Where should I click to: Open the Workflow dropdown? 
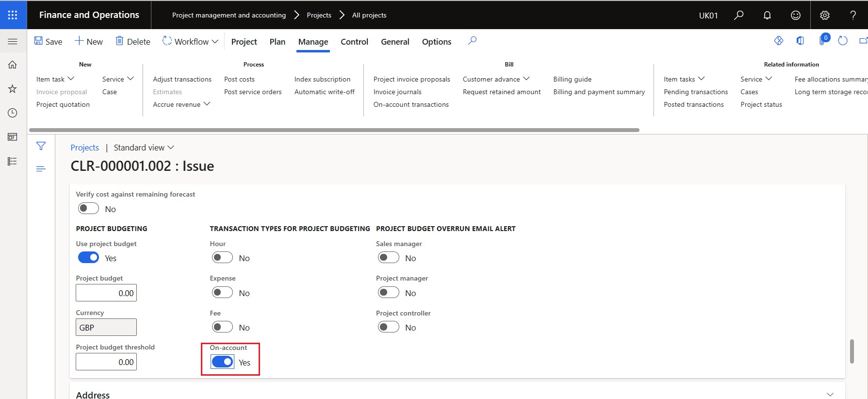pyautogui.click(x=190, y=41)
